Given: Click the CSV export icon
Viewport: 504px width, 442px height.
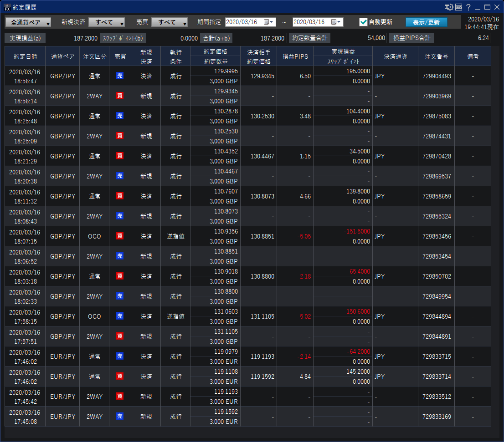Looking at the screenshot, I should 458,7.
